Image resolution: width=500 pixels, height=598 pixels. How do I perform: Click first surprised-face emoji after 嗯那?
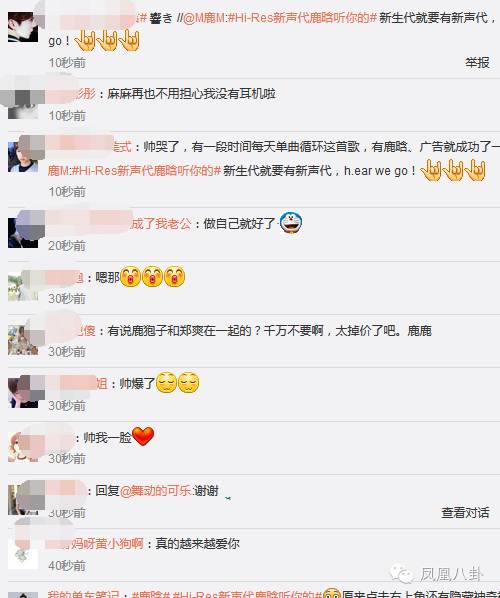click(130, 276)
